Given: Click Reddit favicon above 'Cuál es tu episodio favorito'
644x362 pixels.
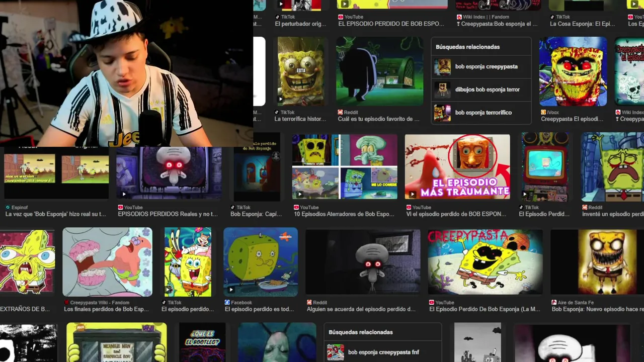Looking at the screenshot, I should (x=340, y=113).
